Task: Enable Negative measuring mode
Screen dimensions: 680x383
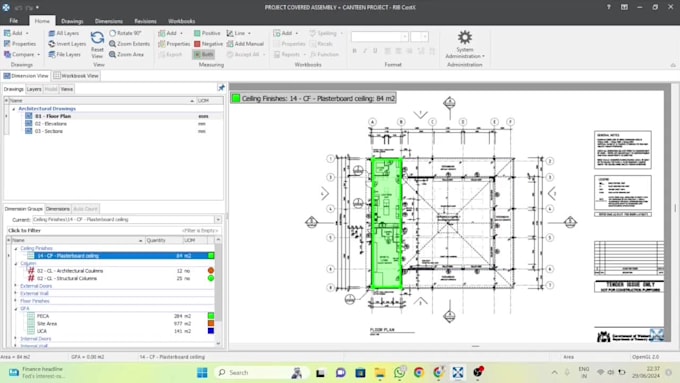Action: coord(208,44)
